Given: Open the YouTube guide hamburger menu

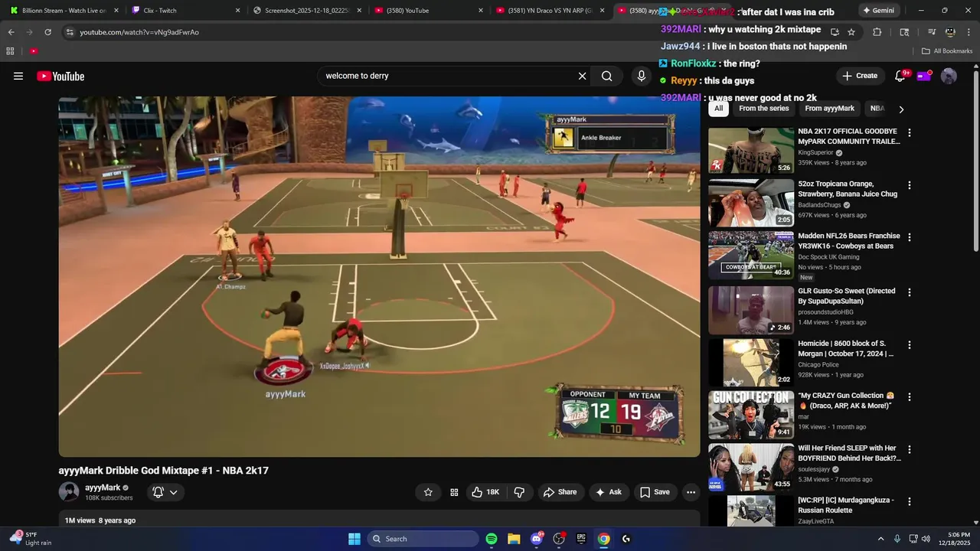Looking at the screenshot, I should point(18,76).
